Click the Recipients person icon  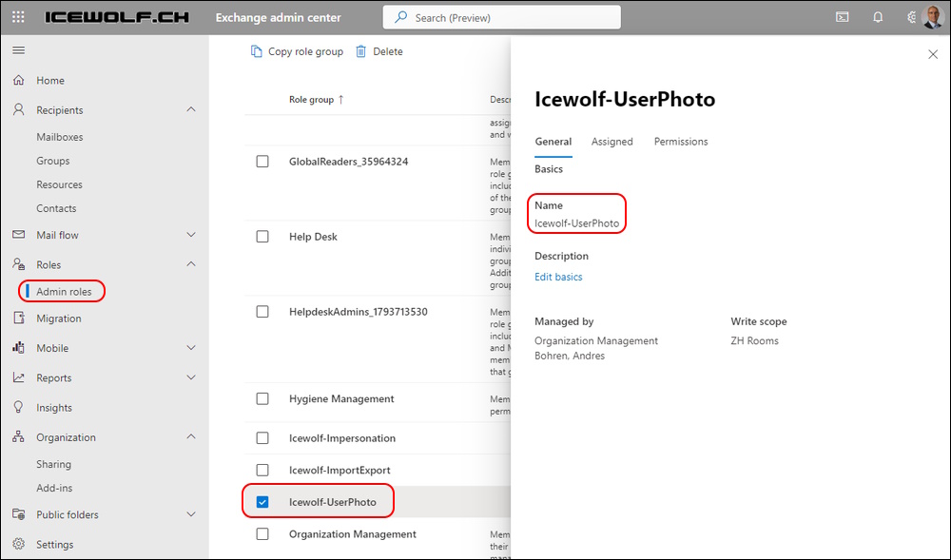point(19,109)
